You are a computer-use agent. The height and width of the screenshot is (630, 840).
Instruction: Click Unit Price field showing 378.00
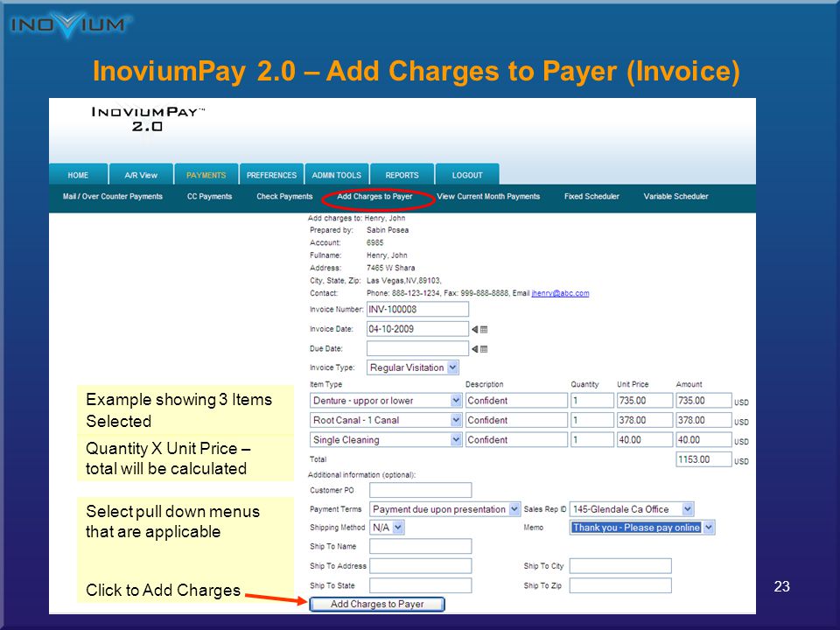pyautogui.click(x=645, y=420)
